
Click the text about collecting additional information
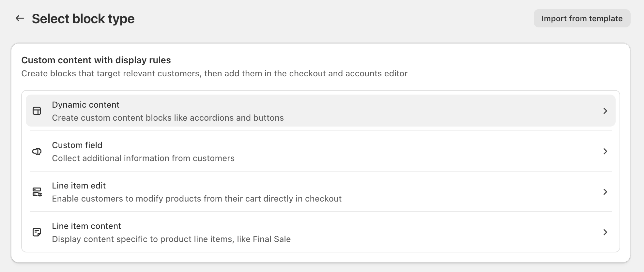pos(143,158)
